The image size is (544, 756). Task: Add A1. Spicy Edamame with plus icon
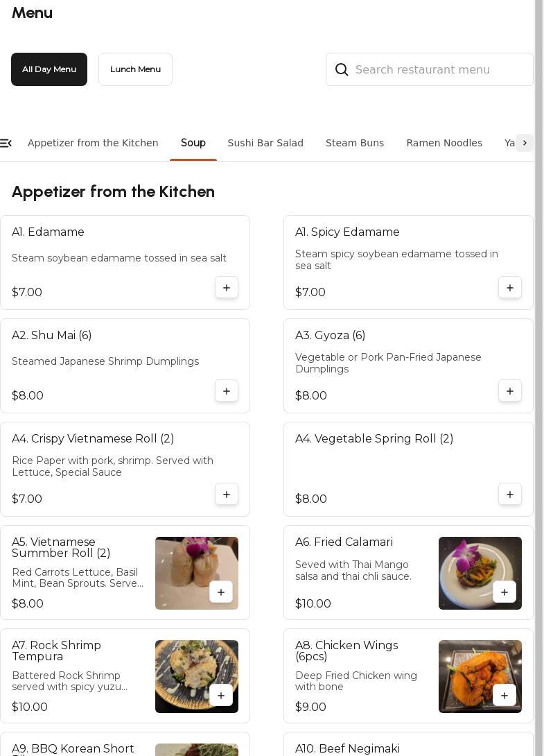[x=510, y=288]
